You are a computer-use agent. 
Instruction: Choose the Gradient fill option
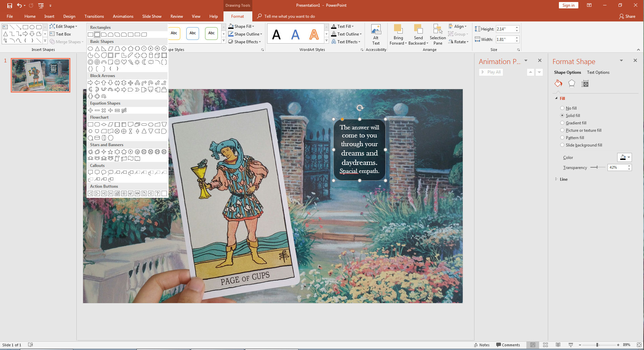(x=562, y=123)
